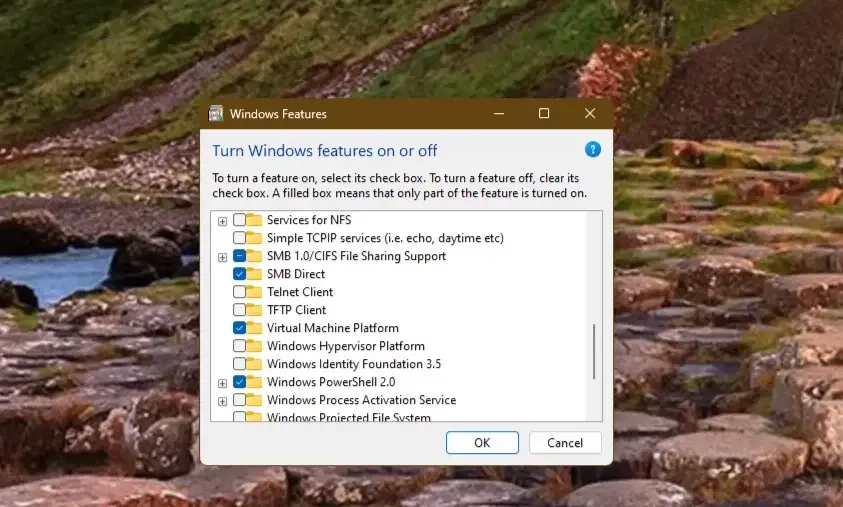Select the SMB 1.0/CIFS File Sharing Support label
This screenshot has width=843, height=507.
356,256
